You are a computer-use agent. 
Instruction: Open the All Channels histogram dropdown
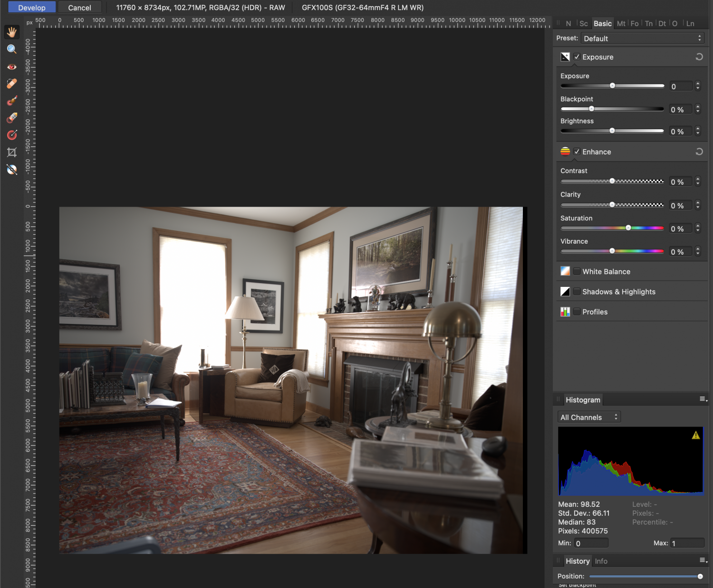point(589,417)
